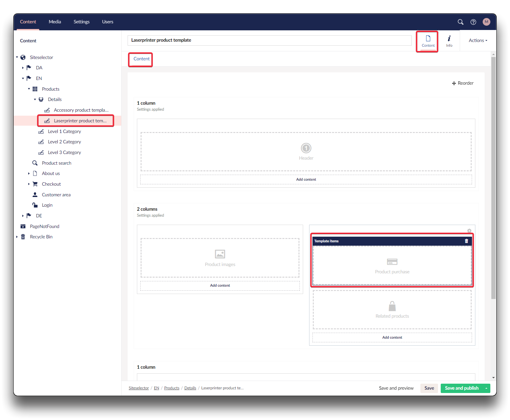Click Products breadcrumb link
This screenshot has height=420, width=510.
coord(172,388)
